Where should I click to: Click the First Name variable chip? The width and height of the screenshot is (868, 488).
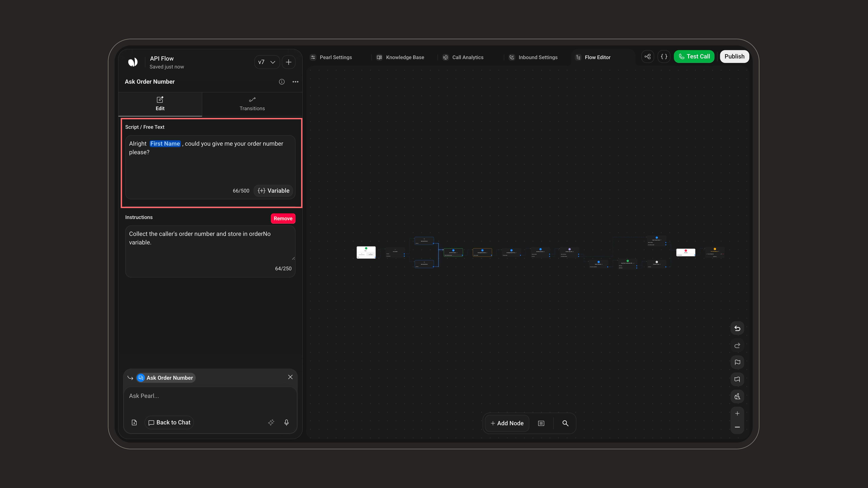pos(165,144)
